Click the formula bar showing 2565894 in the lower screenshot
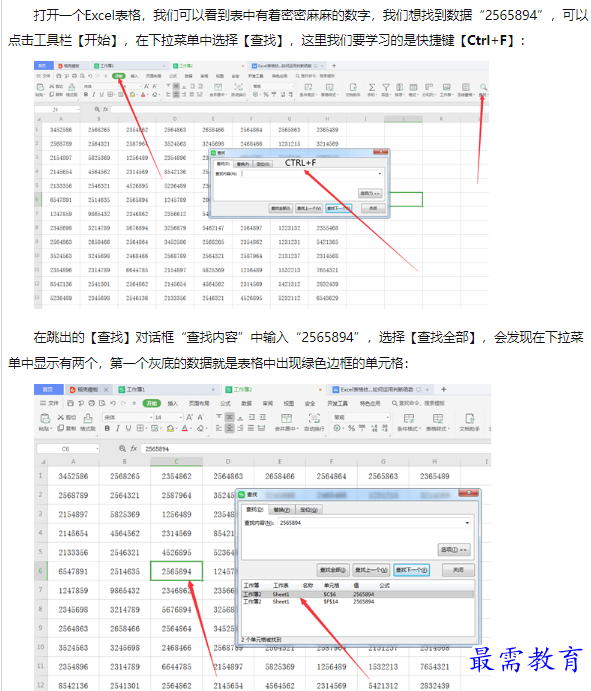 (x=316, y=449)
